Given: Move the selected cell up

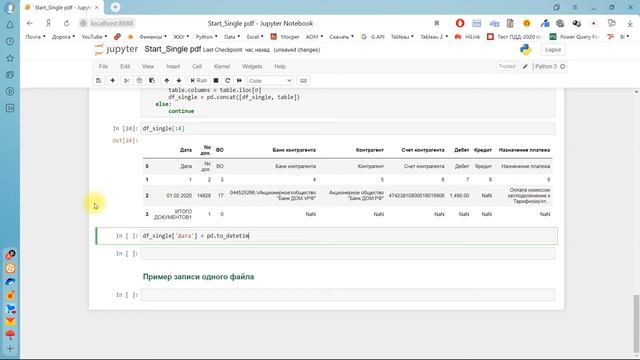Looking at the screenshot, I should (x=167, y=80).
